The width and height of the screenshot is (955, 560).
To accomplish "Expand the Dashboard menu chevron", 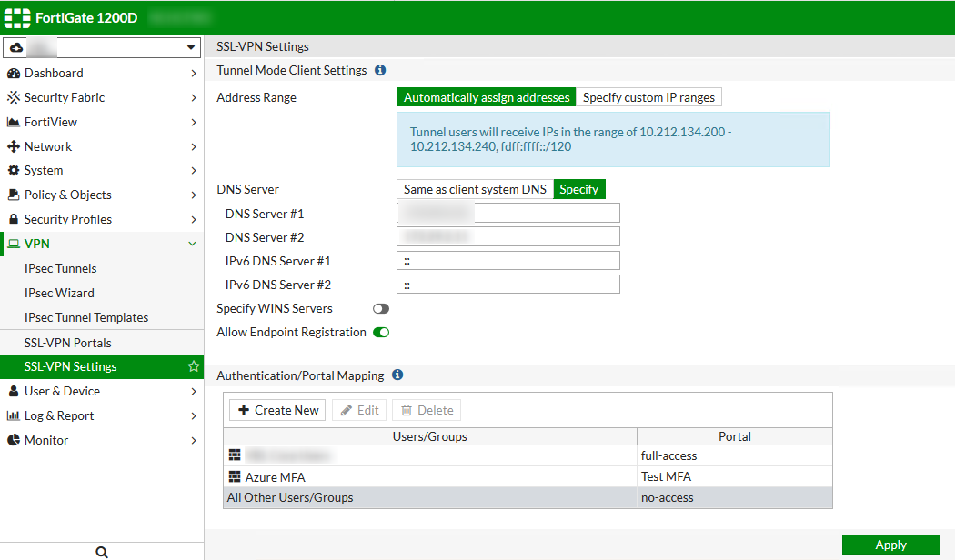I will pos(194,73).
